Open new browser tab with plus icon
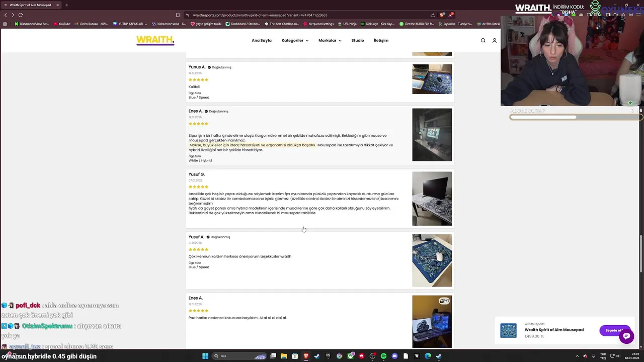The image size is (644, 362). [x=66, y=5]
